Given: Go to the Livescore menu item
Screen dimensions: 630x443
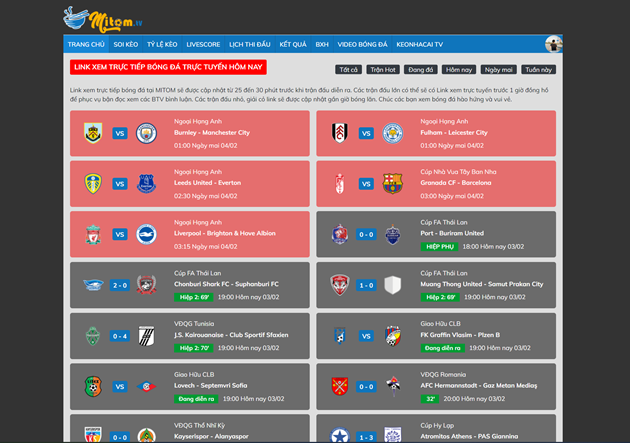Looking at the screenshot, I should (x=203, y=45).
